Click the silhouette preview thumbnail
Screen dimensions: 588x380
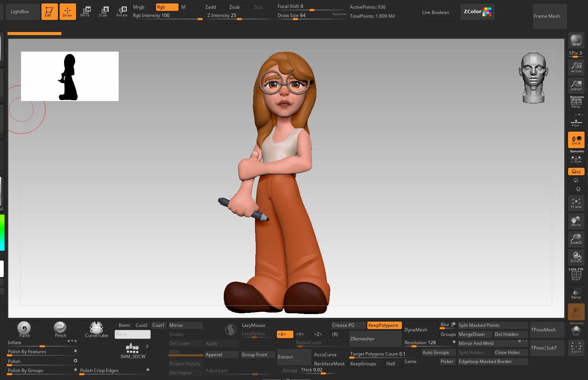point(70,76)
